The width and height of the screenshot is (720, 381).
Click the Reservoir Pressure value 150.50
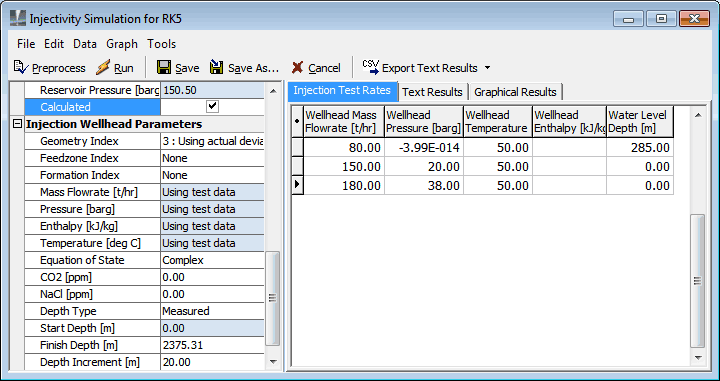pyautogui.click(x=212, y=90)
